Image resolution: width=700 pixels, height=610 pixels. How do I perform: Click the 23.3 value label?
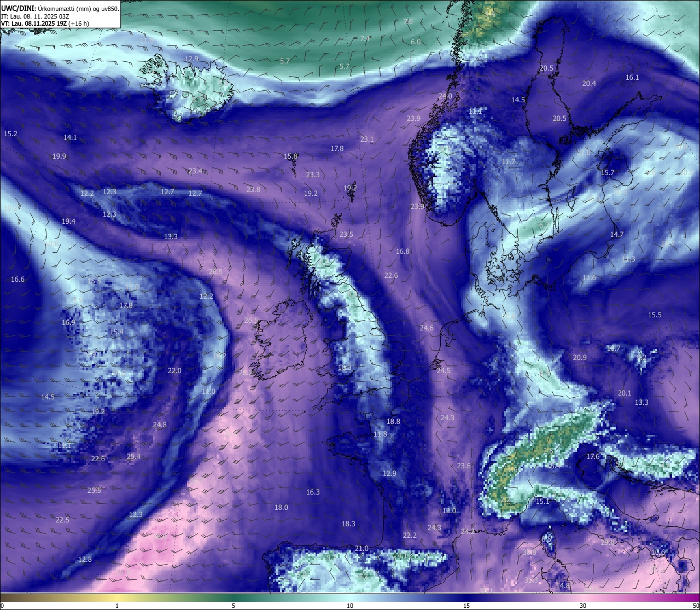pos(313,175)
